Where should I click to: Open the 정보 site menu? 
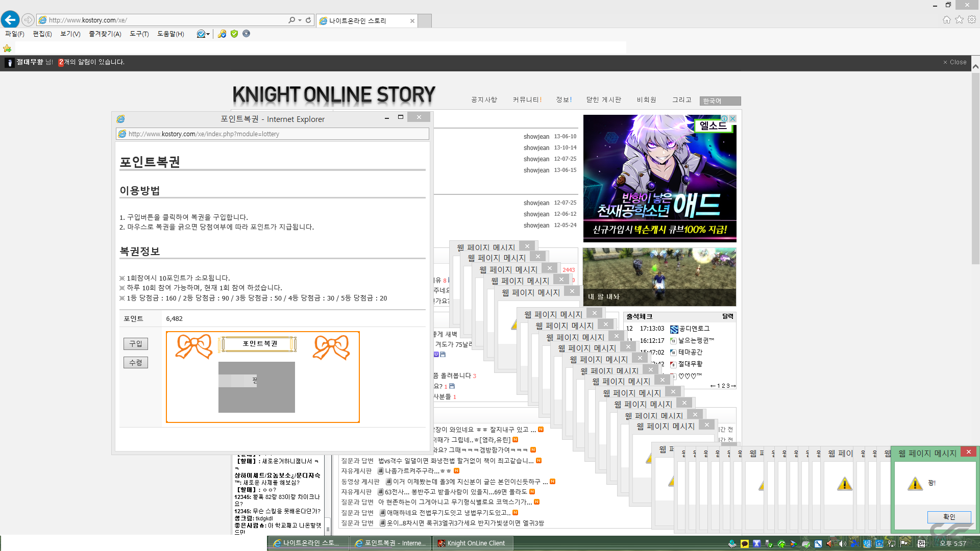click(564, 99)
